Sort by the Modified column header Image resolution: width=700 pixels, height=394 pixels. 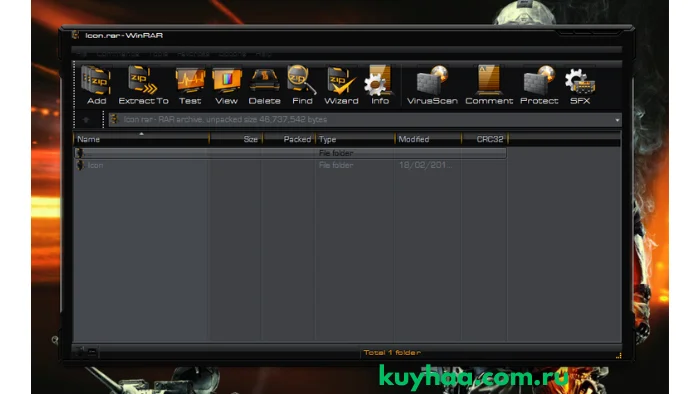[428, 139]
